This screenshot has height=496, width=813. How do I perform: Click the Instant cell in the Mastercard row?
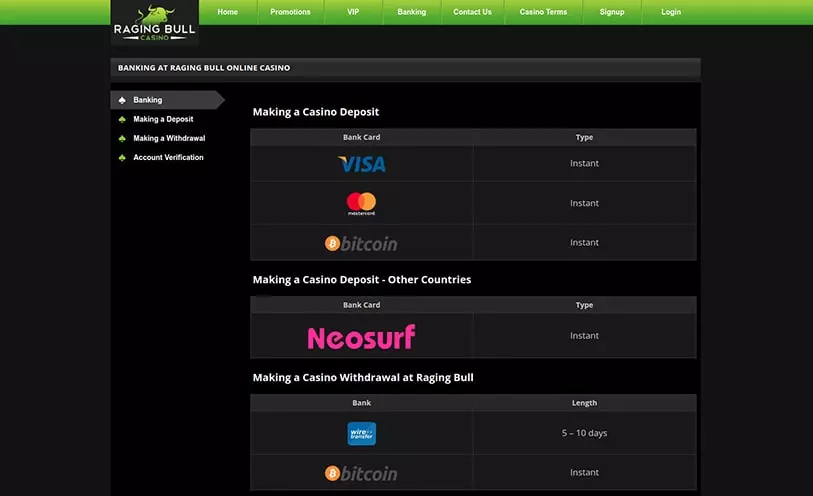tap(584, 203)
